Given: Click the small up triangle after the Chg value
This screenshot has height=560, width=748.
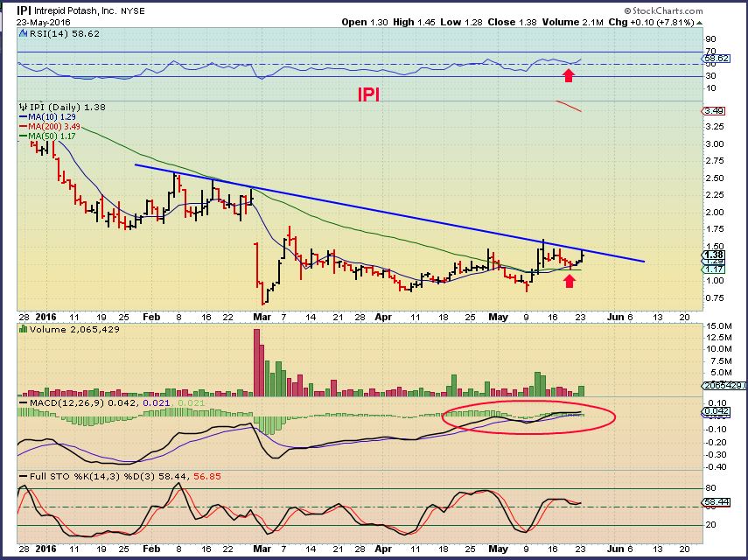Looking at the screenshot, I should click(x=699, y=23).
